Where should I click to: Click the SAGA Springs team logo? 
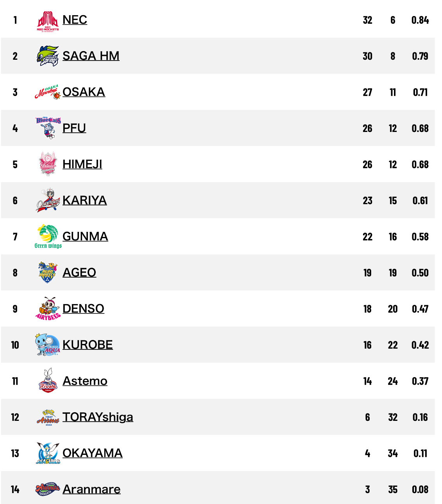pos(48,56)
